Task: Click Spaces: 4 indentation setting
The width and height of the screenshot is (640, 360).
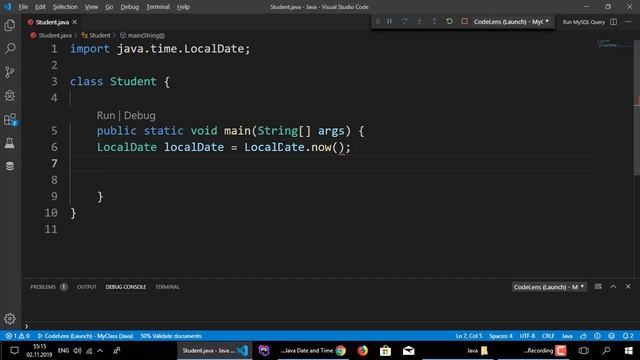Action: 501,336
